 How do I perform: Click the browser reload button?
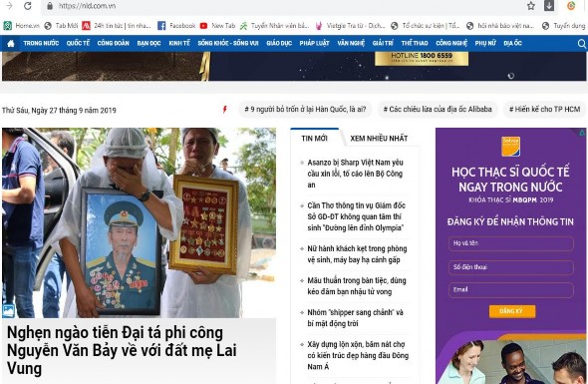pyautogui.click(x=27, y=6)
